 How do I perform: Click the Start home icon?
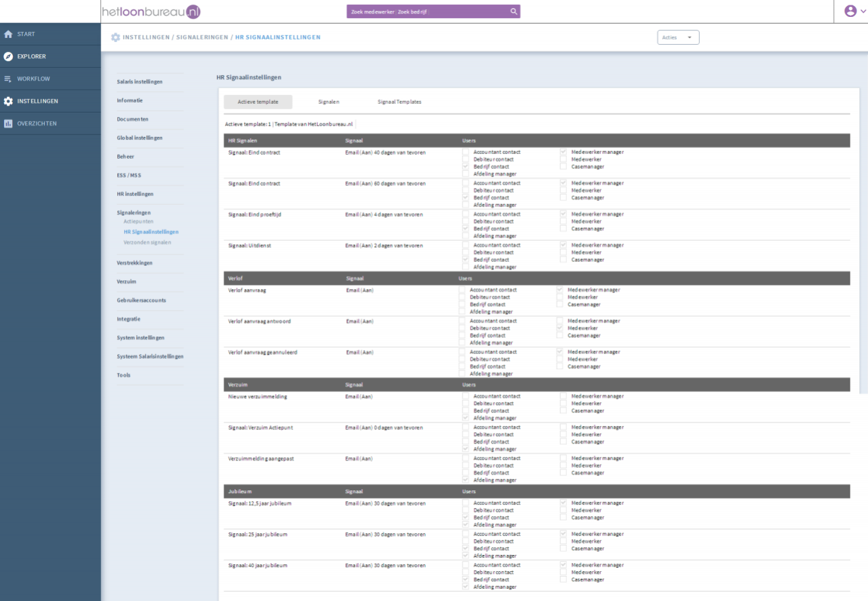[x=8, y=34]
